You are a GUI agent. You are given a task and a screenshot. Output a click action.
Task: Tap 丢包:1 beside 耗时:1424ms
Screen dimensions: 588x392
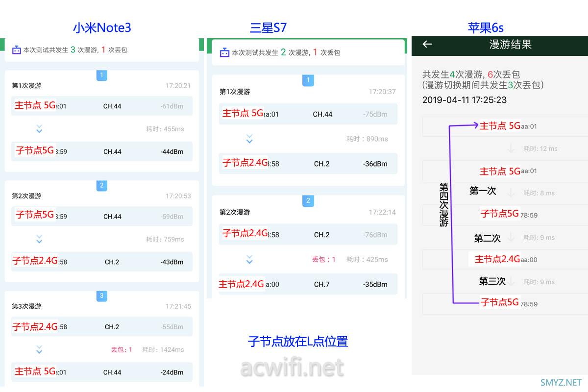point(122,349)
